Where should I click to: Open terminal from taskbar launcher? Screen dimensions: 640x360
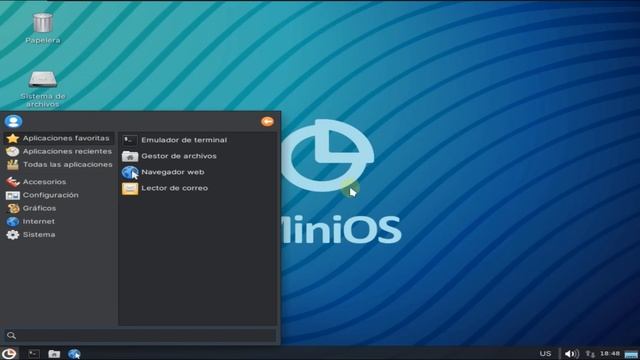[x=34, y=353]
